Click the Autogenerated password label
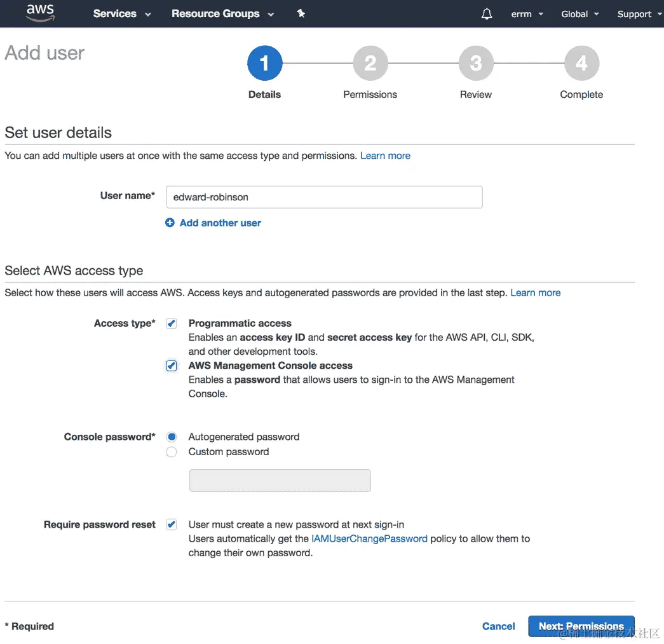Viewport: 664px width, 644px height. coord(244,437)
